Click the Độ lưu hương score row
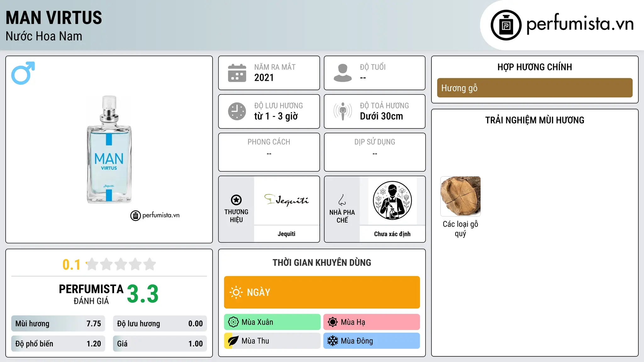 coord(160,324)
